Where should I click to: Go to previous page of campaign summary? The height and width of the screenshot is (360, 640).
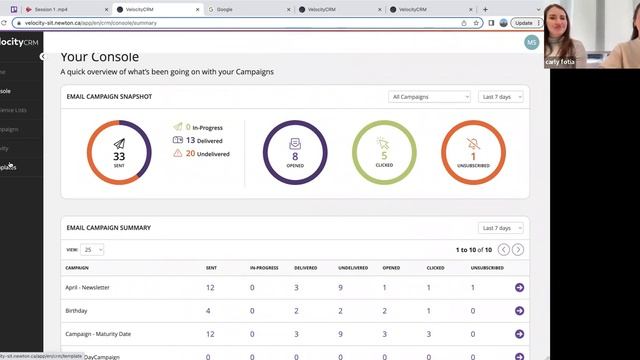504,250
